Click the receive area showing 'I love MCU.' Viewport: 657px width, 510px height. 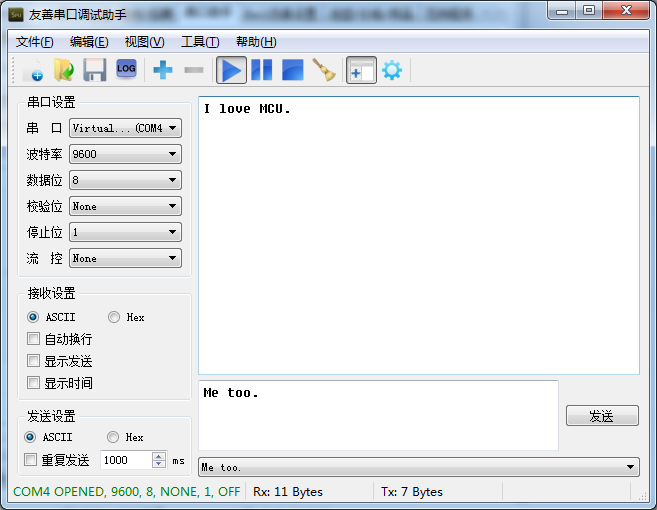coord(419,236)
